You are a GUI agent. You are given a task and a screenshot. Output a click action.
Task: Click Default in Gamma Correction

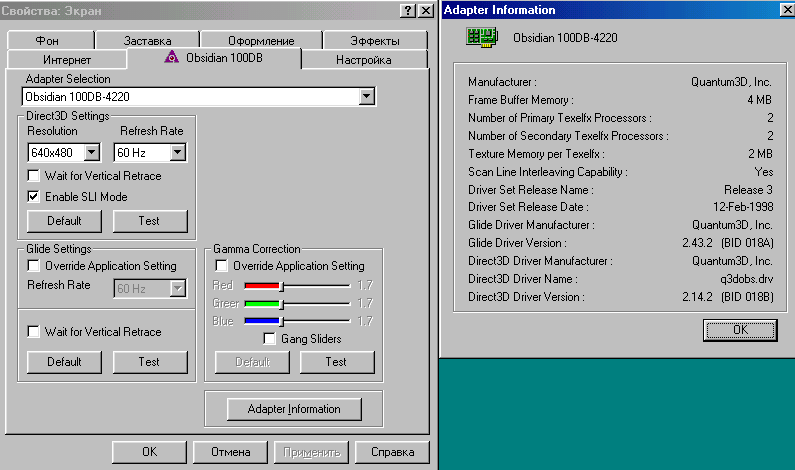click(252, 362)
